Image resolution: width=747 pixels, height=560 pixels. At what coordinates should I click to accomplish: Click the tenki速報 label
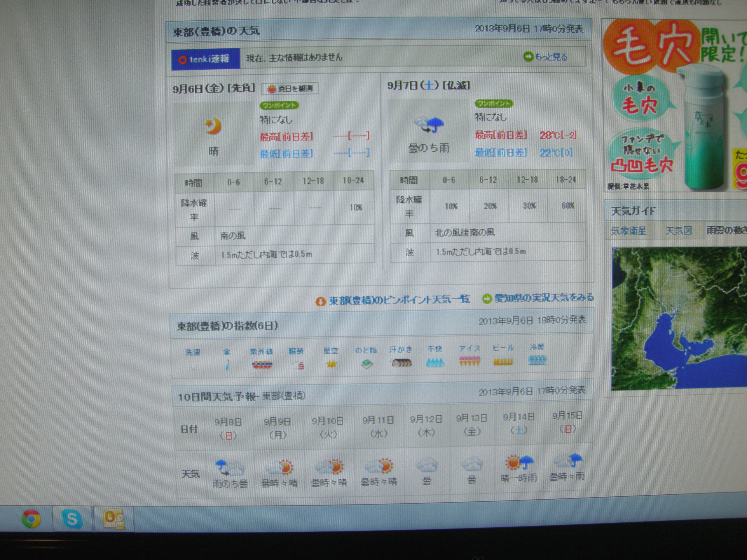tap(206, 60)
